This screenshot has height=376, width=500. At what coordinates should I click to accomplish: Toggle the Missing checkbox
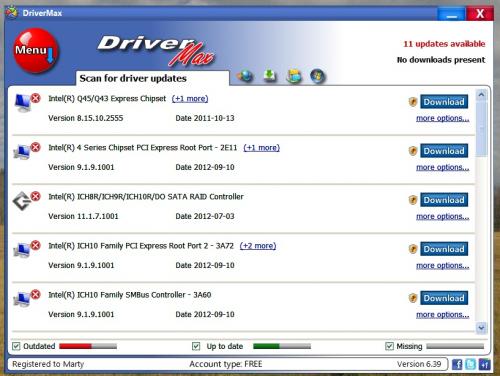click(389, 346)
